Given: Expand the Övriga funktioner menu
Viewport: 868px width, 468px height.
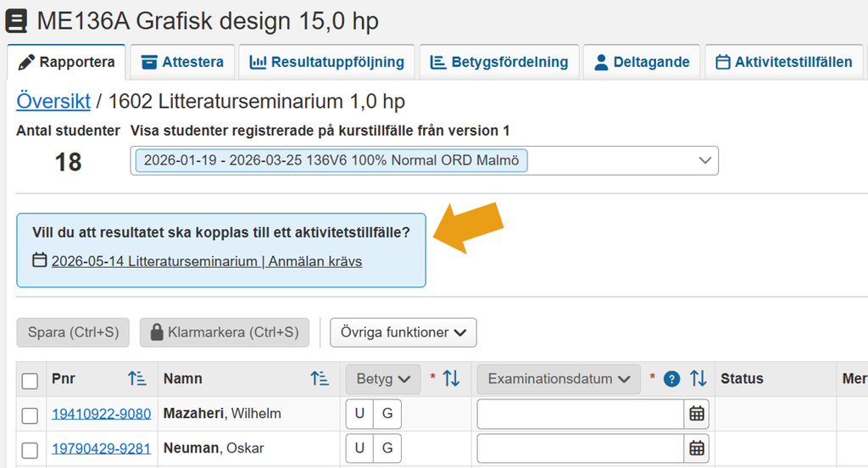Looking at the screenshot, I should click(x=403, y=332).
